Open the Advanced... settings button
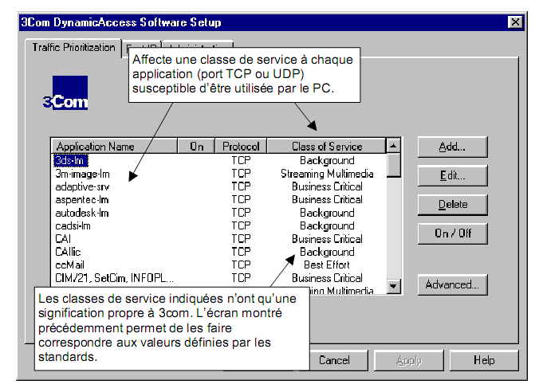 pyautogui.click(x=452, y=284)
